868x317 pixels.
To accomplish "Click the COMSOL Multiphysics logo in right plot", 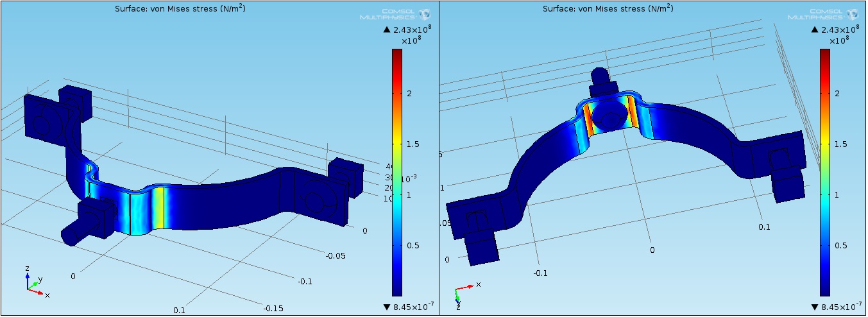I will pos(822,13).
